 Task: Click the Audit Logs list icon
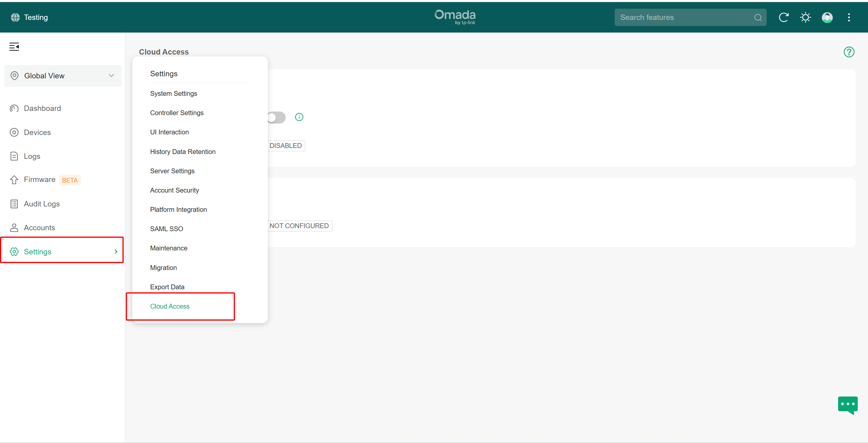pyautogui.click(x=14, y=204)
